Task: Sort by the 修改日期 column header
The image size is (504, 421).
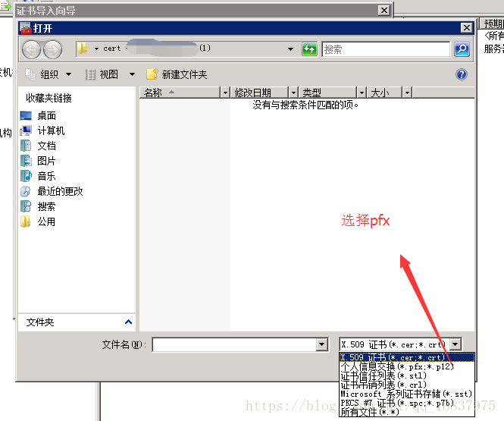Action: (253, 93)
